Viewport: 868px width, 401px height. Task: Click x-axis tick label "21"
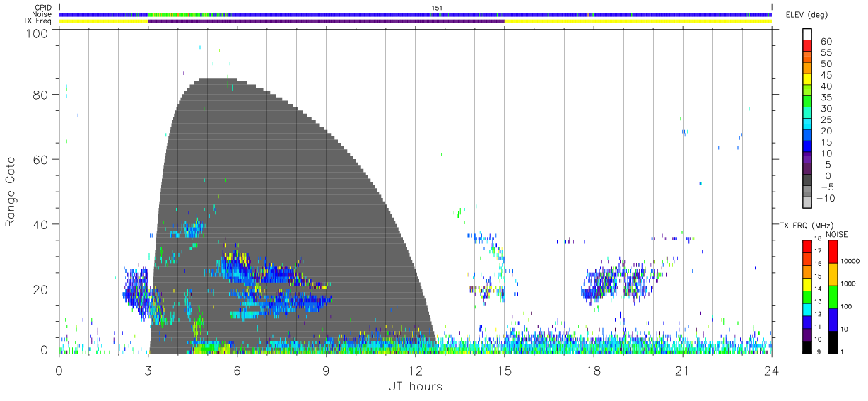tap(682, 370)
